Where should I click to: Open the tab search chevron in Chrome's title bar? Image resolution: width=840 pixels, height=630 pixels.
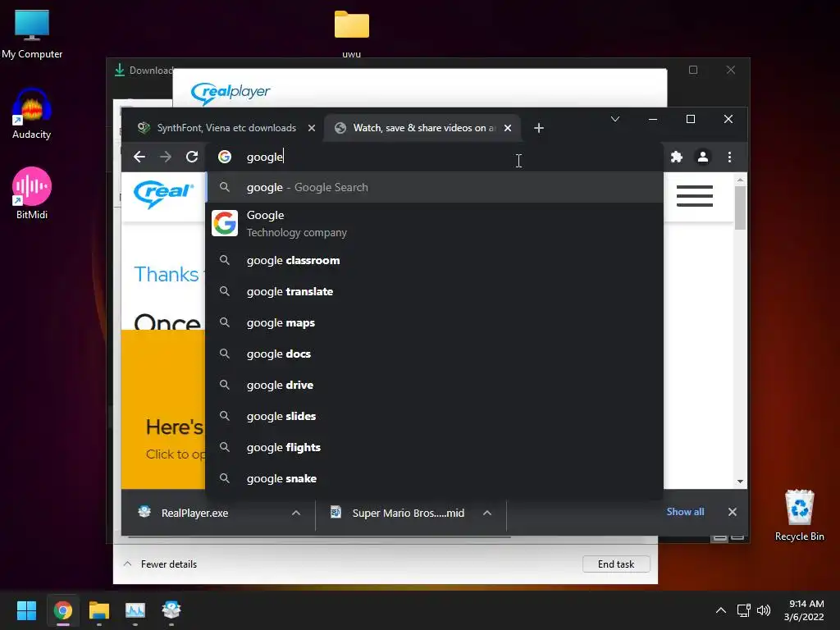[615, 119]
